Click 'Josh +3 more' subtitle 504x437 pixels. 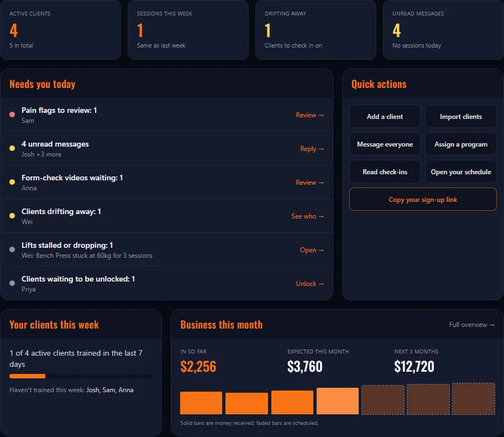click(41, 154)
